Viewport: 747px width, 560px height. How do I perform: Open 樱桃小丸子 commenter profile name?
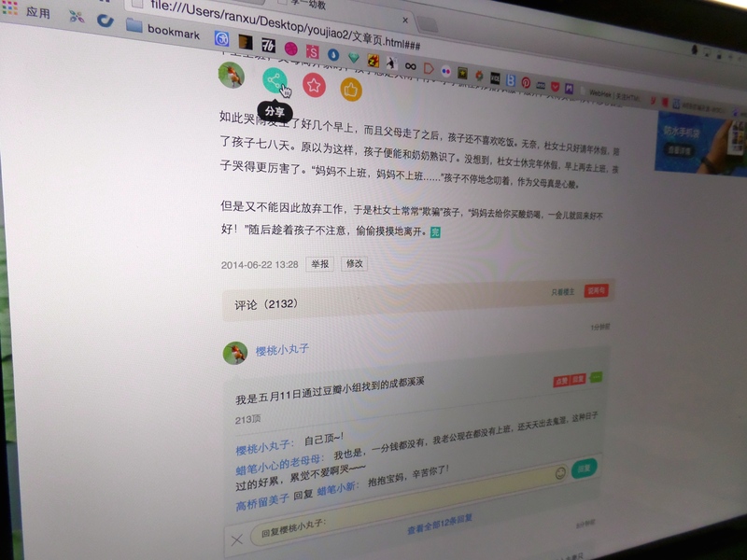(x=282, y=350)
